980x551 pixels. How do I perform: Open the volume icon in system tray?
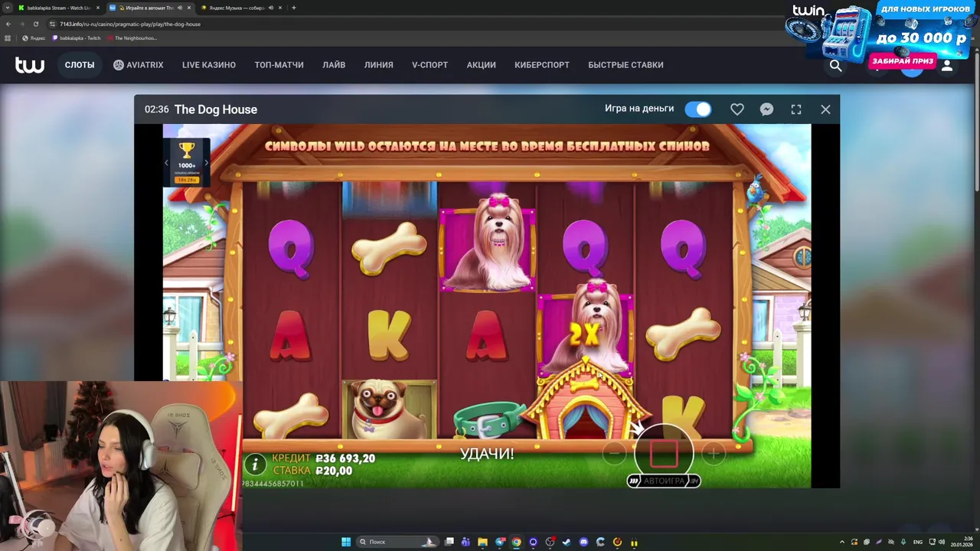[942, 542]
